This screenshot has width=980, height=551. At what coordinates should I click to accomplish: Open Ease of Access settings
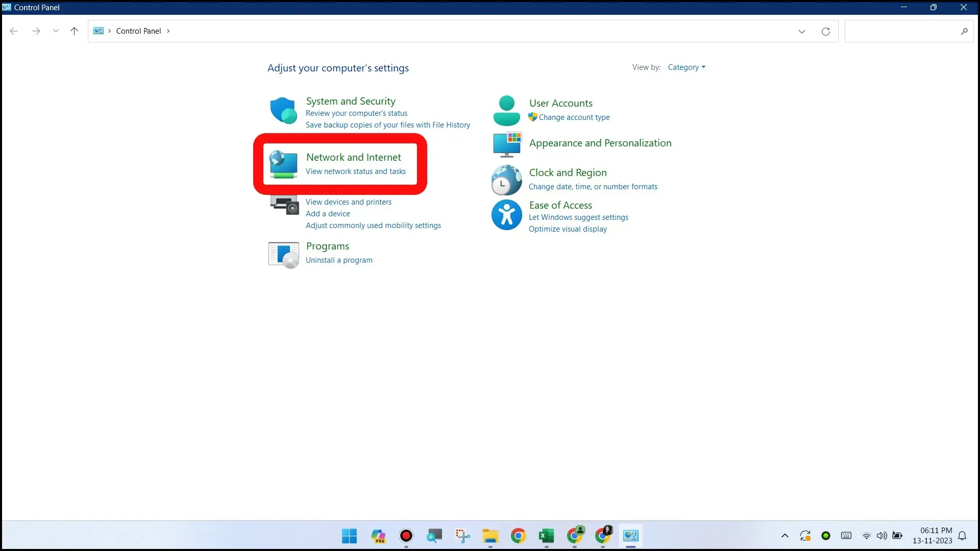(x=560, y=205)
